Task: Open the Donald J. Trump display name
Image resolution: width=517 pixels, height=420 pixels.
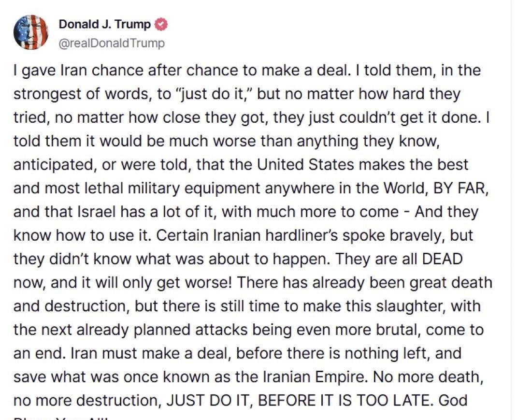Action: (x=104, y=24)
